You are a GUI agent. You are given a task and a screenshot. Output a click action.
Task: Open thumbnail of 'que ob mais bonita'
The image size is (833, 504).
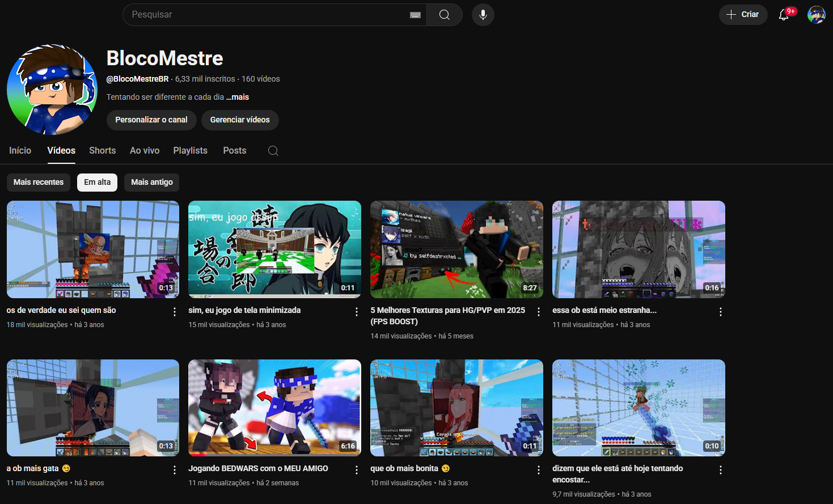pyautogui.click(x=457, y=408)
